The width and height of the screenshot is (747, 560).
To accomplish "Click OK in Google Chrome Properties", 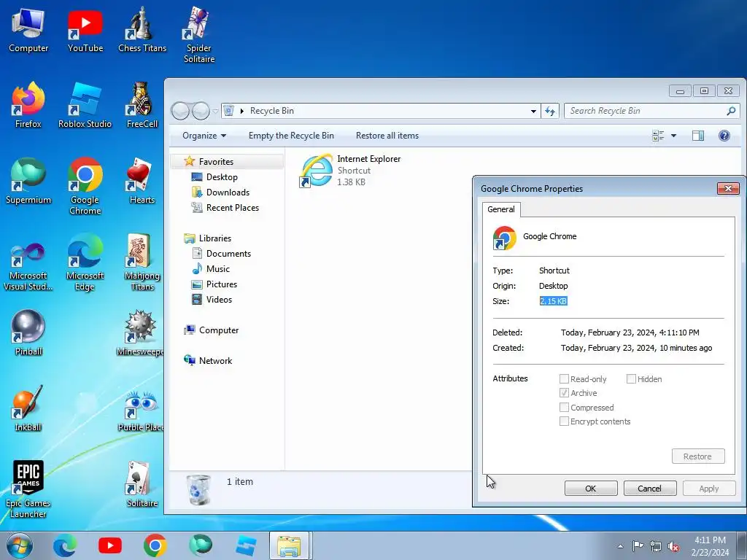I will point(591,489).
